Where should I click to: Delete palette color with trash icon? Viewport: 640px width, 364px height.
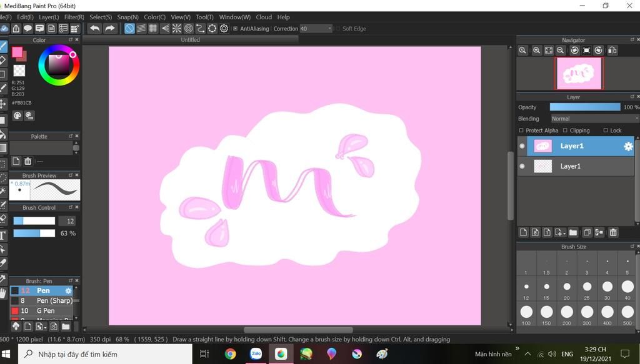tap(27, 161)
